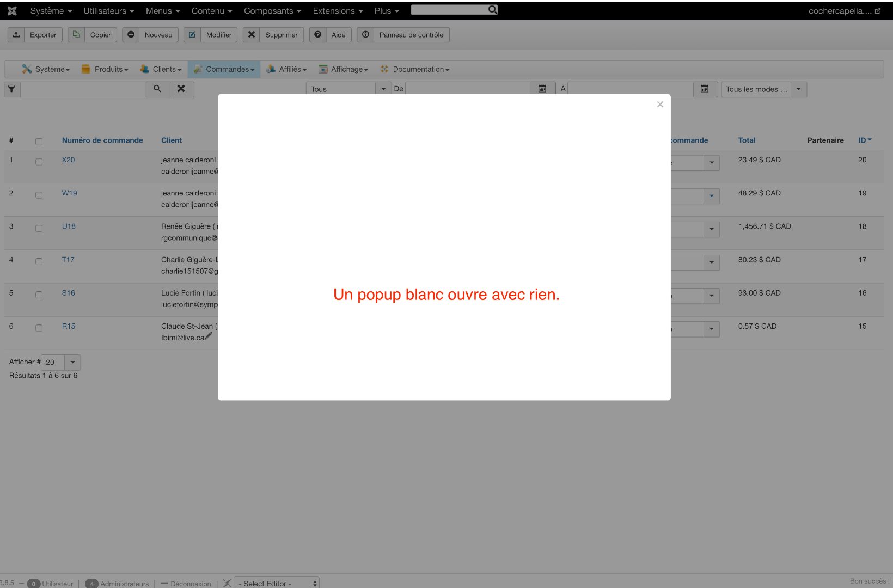Open the Composants menu
This screenshot has height=588, width=893.
coord(272,11)
